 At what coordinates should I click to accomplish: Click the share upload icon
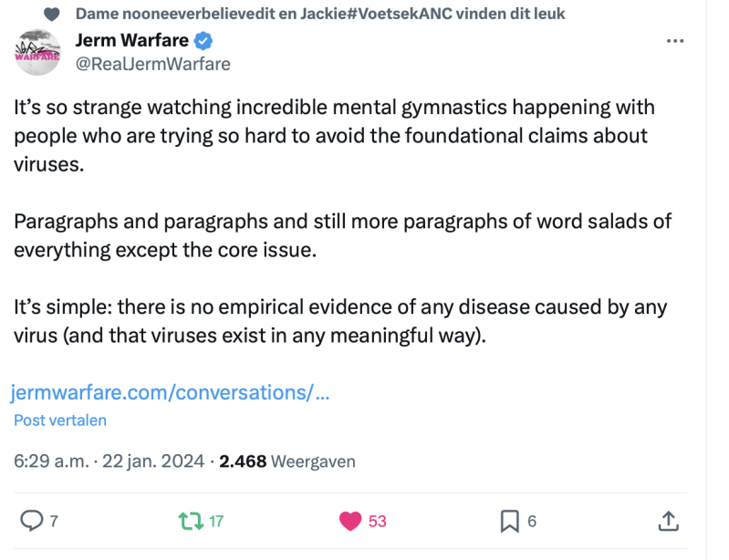pyautogui.click(x=668, y=521)
